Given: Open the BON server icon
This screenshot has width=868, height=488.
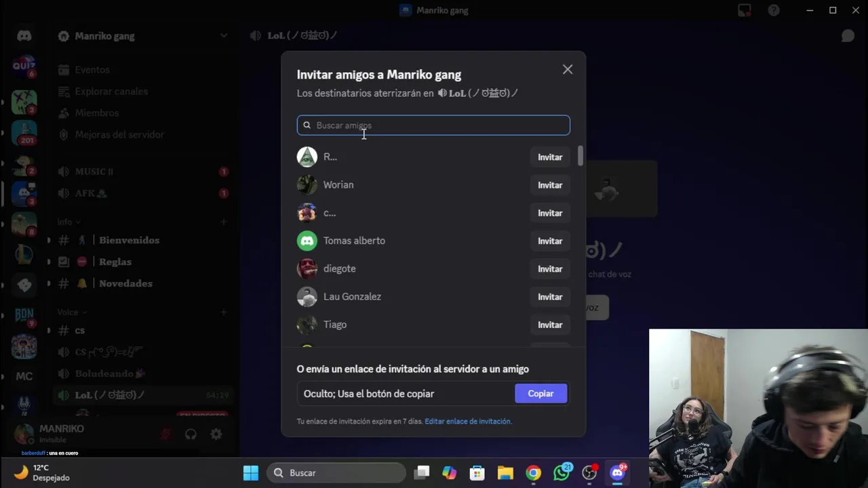Looking at the screenshot, I should pos(24,315).
